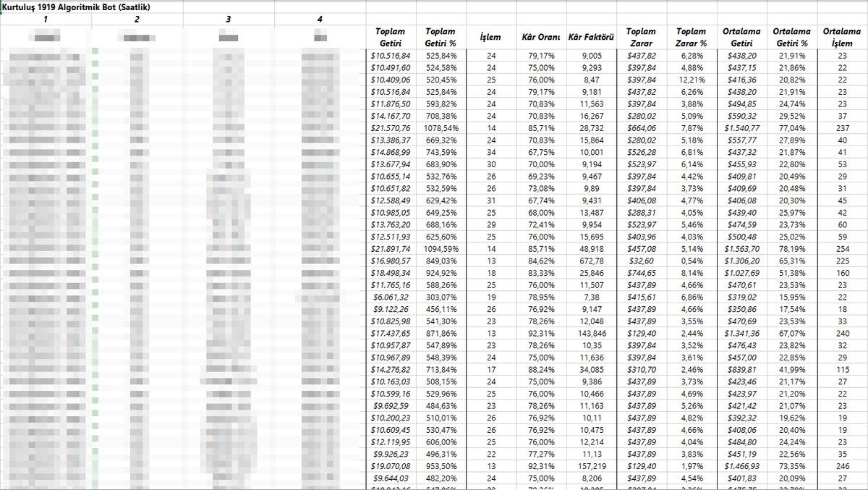Select the İşlem column header cell
868x490 pixels.
tap(491, 36)
